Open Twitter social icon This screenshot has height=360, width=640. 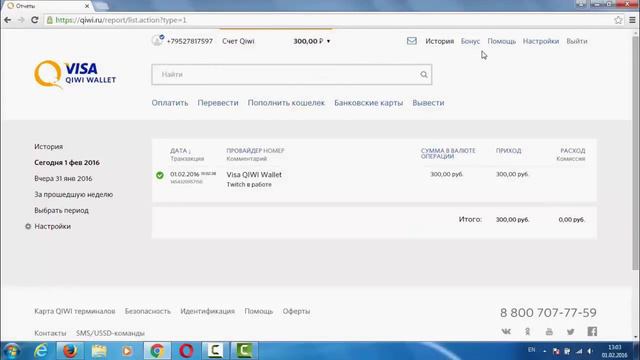tap(571, 331)
